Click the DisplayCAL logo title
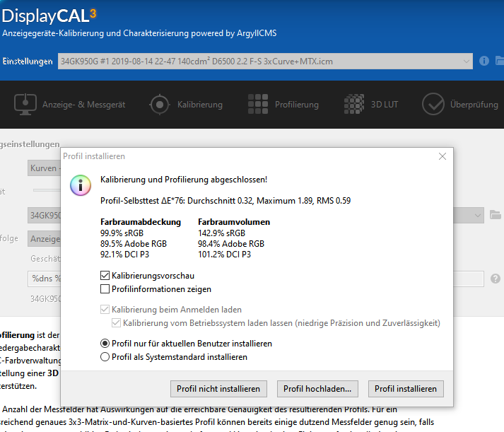This screenshot has width=504, height=432. [49, 16]
